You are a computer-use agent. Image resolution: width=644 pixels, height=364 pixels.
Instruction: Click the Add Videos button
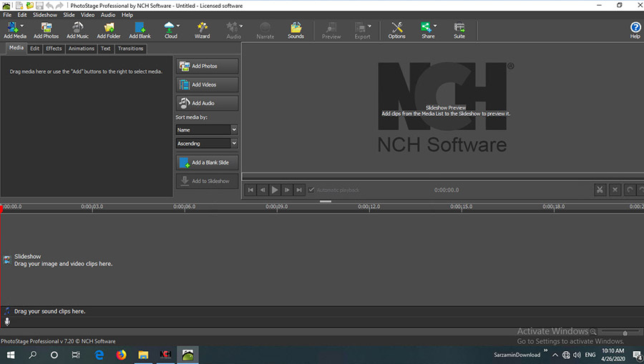[207, 84]
